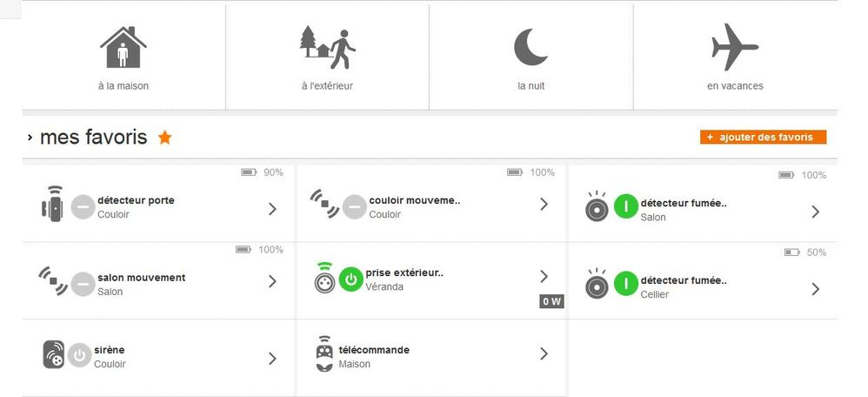Click the 'ajouter des favoris' button
The height and width of the screenshot is (397, 868).
click(x=763, y=138)
